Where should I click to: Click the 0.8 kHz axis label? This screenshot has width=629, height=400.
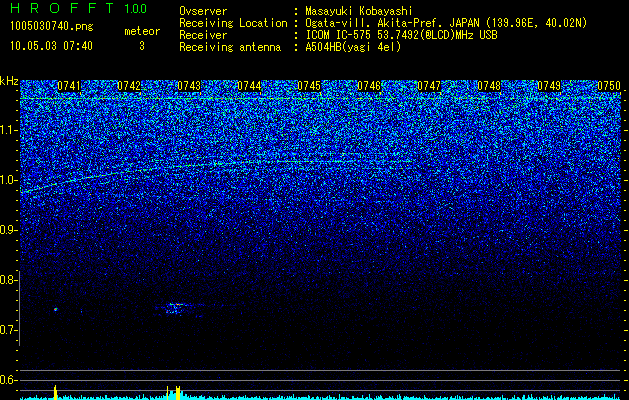point(8,280)
